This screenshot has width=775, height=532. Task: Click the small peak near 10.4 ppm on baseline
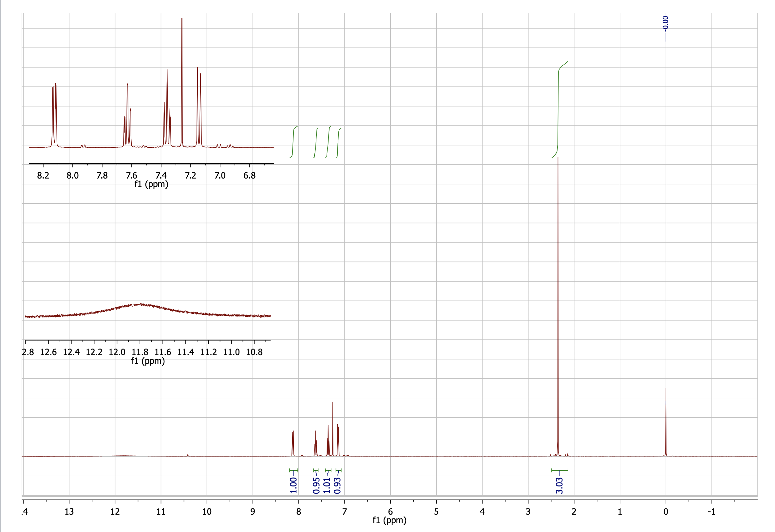[188, 455]
